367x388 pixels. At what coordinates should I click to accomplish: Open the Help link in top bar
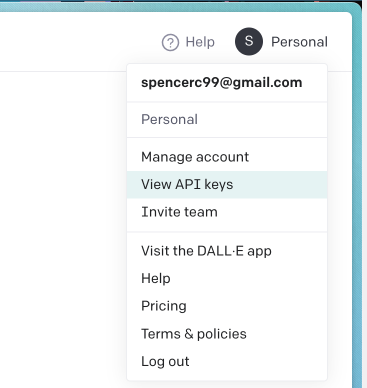click(x=200, y=42)
